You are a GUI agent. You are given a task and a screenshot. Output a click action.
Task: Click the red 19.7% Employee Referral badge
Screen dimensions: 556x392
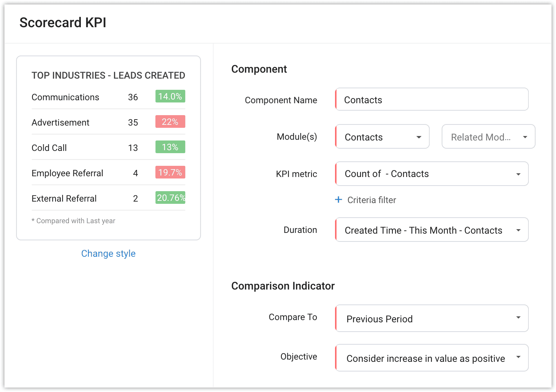click(x=170, y=173)
